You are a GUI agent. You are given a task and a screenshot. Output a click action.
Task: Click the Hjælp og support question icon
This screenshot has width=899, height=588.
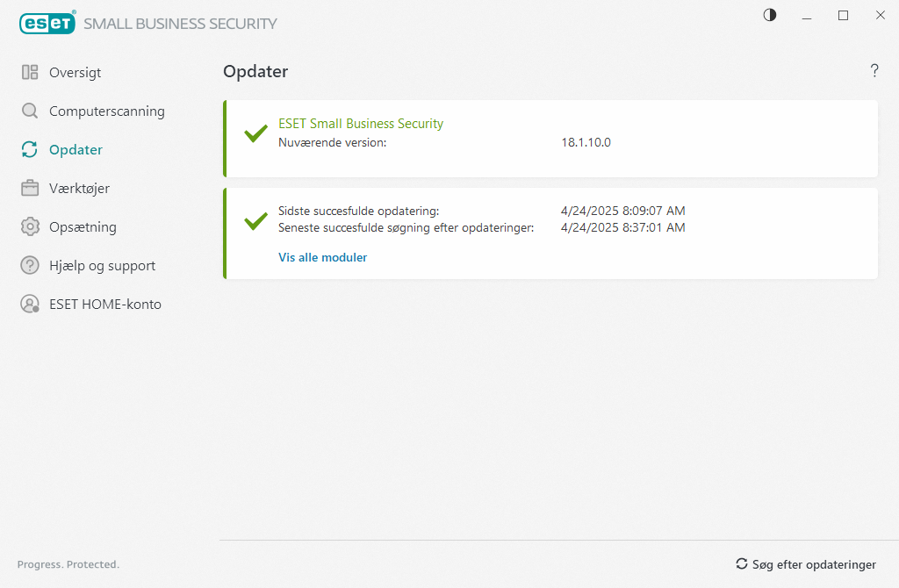click(30, 266)
